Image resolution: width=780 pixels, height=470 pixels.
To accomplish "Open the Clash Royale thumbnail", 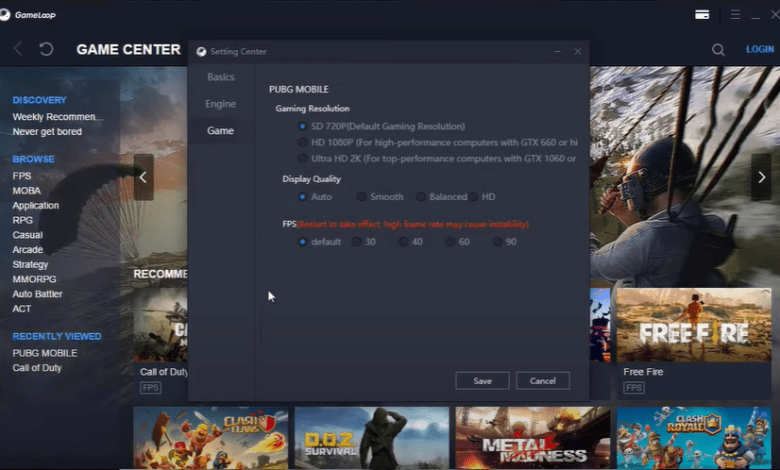I will click(694, 438).
